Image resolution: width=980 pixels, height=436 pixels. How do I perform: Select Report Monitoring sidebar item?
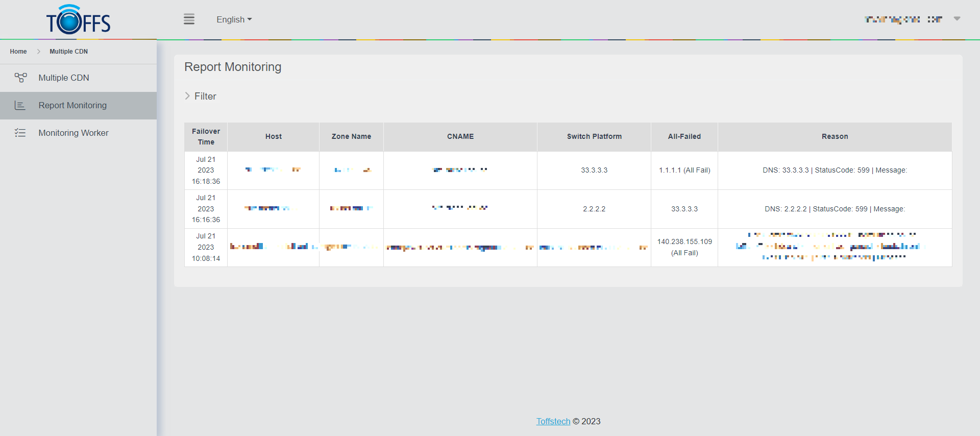click(72, 105)
